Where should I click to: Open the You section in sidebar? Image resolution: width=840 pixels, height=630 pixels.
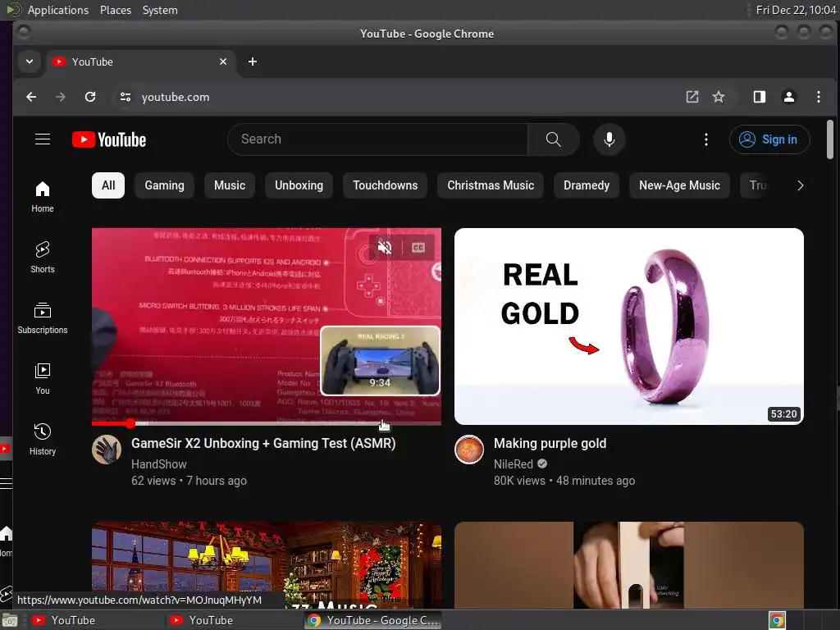(x=43, y=379)
